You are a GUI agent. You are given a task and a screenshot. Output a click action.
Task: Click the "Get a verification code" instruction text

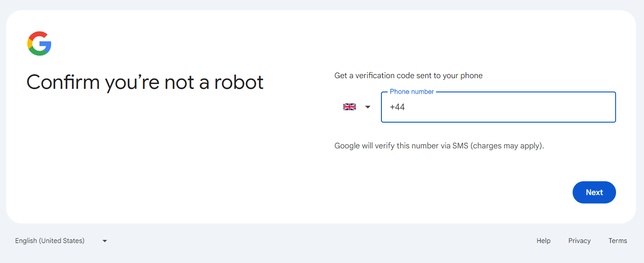(408, 76)
